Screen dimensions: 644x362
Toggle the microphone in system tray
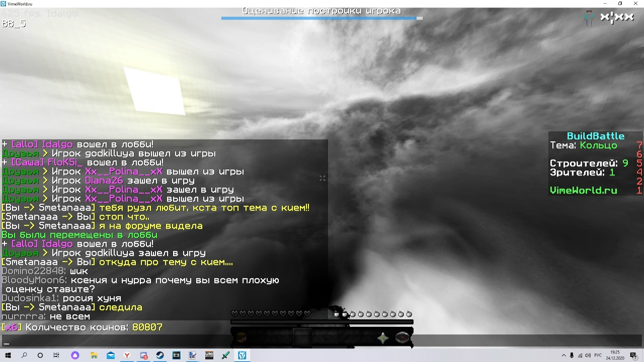[572, 355]
